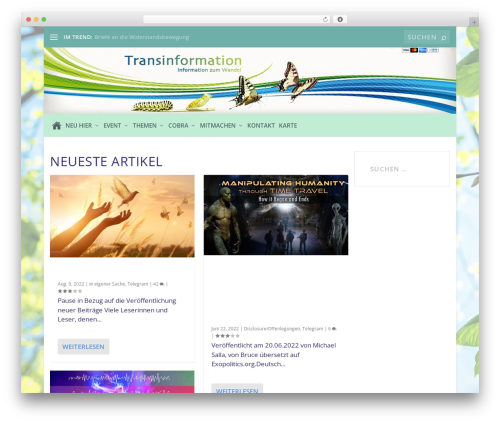
Task: Click star rating of Michael Salla article
Action: point(227,336)
